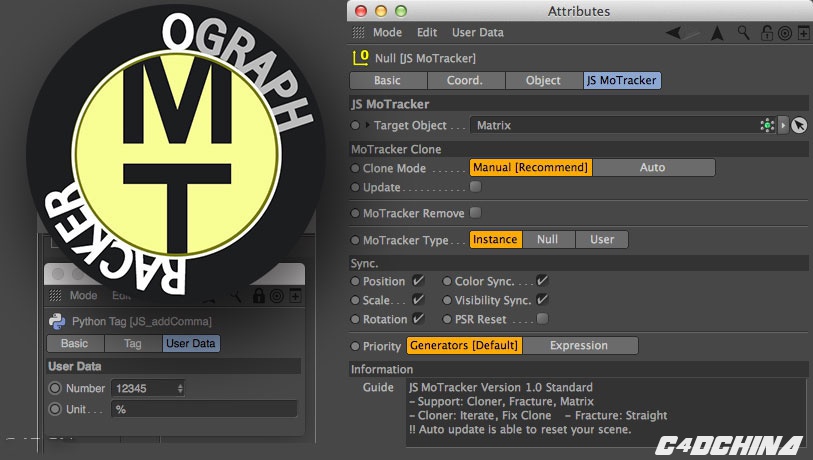Click the target circle icon in Attributes
The height and width of the screenshot is (460, 813).
tap(785, 33)
